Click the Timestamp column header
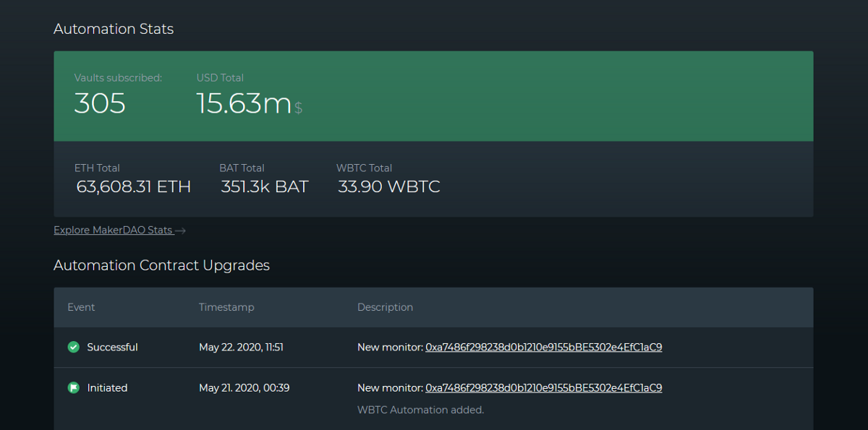Screen dimensions: 868x430 point(226,307)
